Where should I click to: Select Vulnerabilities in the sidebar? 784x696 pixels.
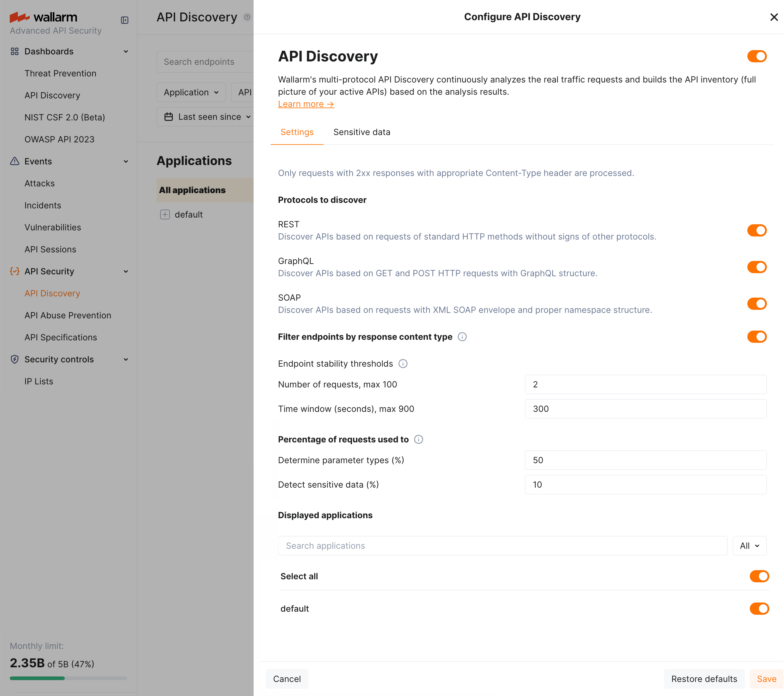click(53, 227)
